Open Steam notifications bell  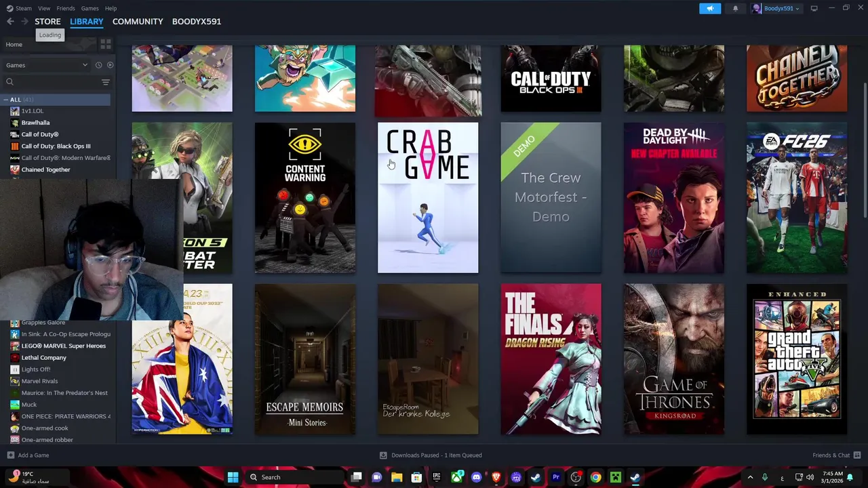[735, 8]
